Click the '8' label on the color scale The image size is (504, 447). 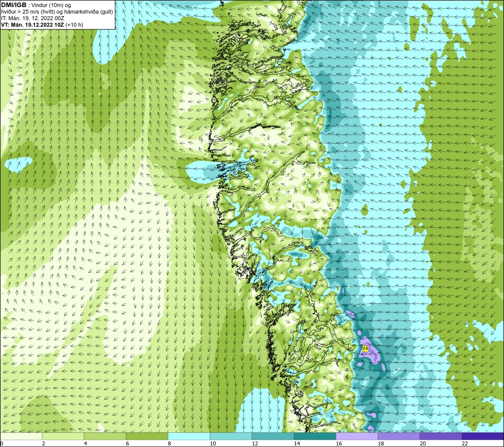click(169, 443)
